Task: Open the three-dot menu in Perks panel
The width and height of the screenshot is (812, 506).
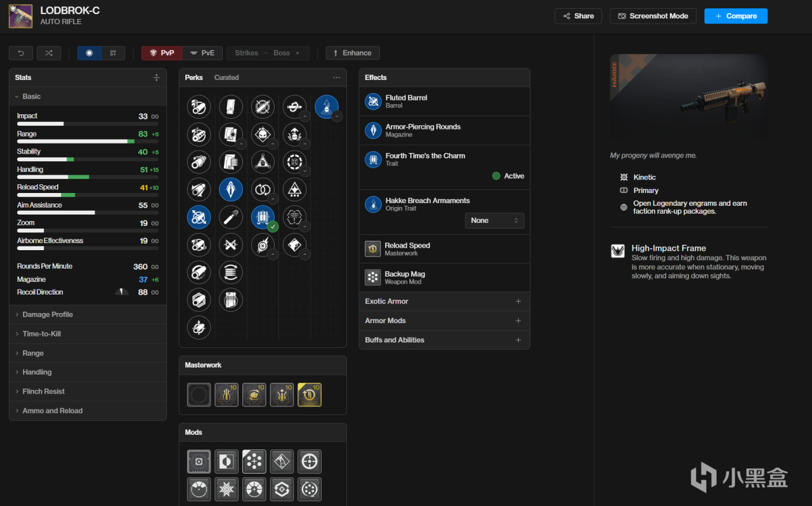Action: pos(336,77)
